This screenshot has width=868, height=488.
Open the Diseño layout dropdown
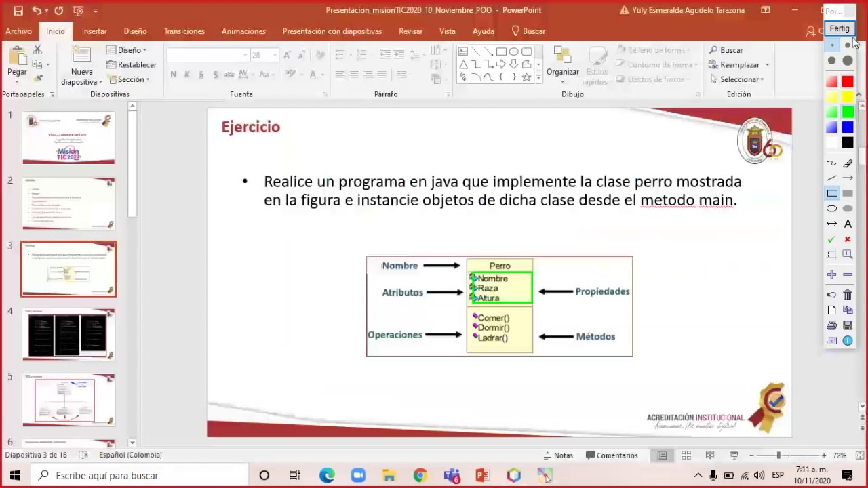click(127, 50)
